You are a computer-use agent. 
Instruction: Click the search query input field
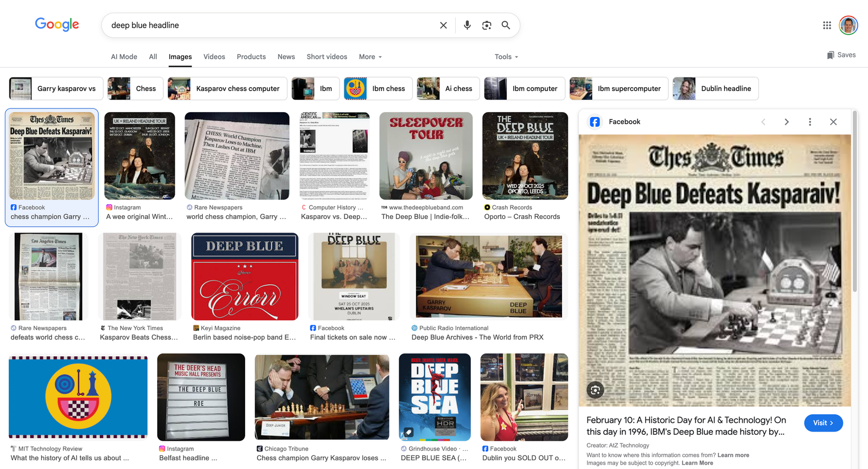[x=271, y=25]
